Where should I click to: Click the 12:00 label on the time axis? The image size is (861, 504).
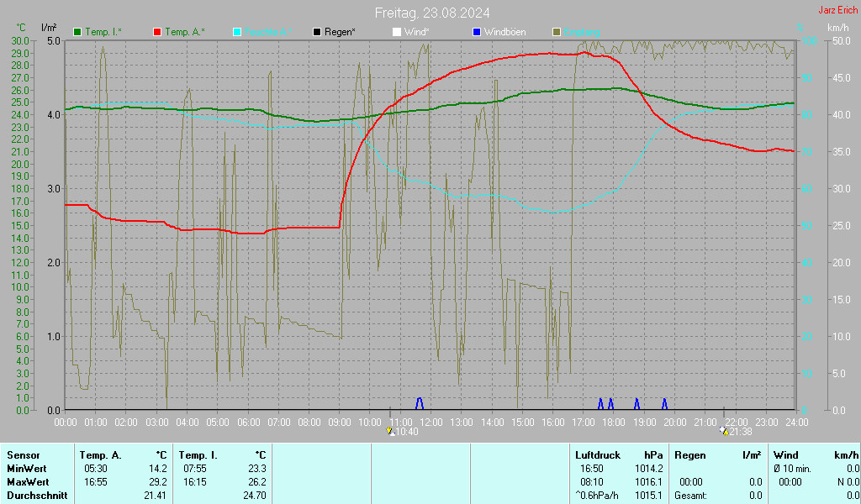(431, 422)
